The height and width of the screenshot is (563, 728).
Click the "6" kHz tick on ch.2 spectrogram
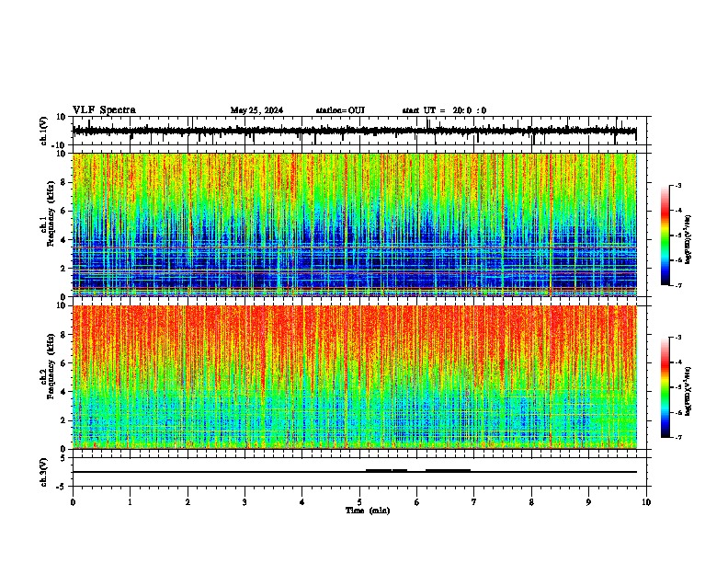(x=63, y=363)
